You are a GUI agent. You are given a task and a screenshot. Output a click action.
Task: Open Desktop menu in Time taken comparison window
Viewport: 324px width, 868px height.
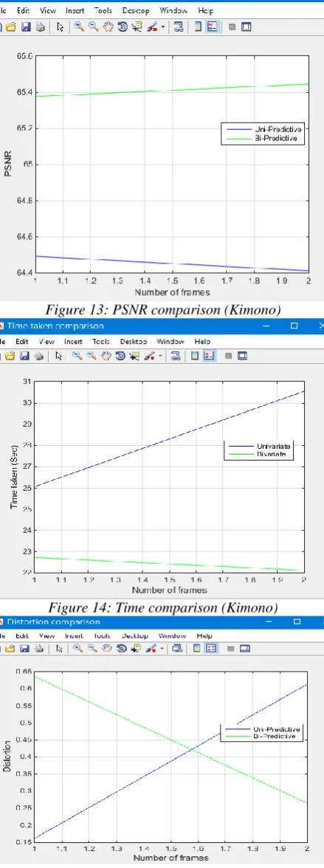pyautogui.click(x=134, y=342)
